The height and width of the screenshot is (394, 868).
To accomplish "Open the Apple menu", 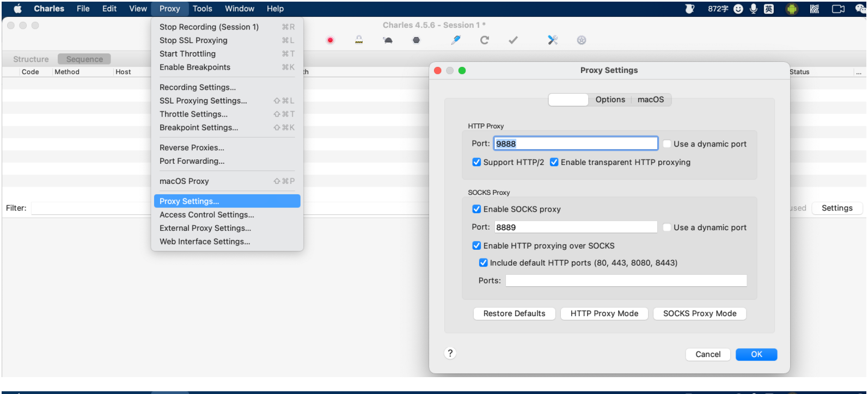I will coord(17,9).
